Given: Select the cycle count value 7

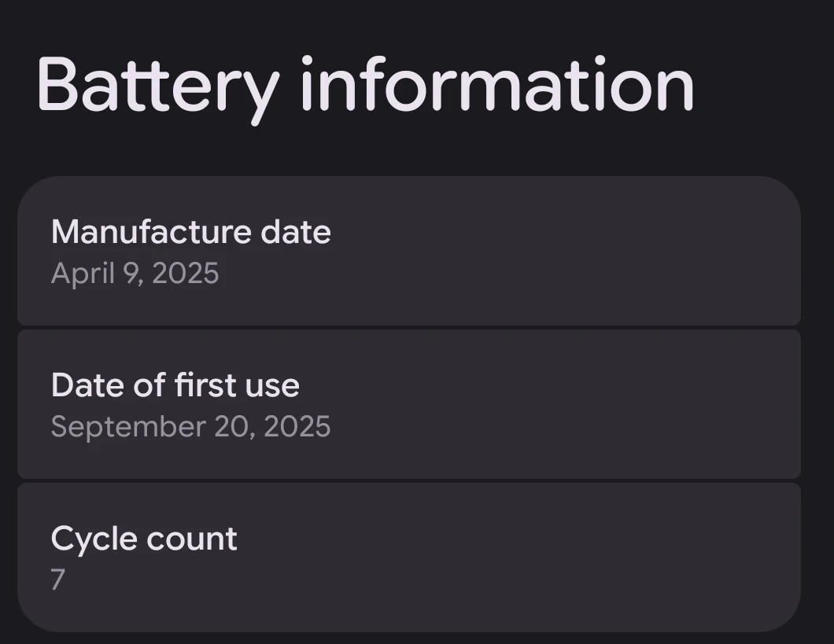Looking at the screenshot, I should 58,580.
